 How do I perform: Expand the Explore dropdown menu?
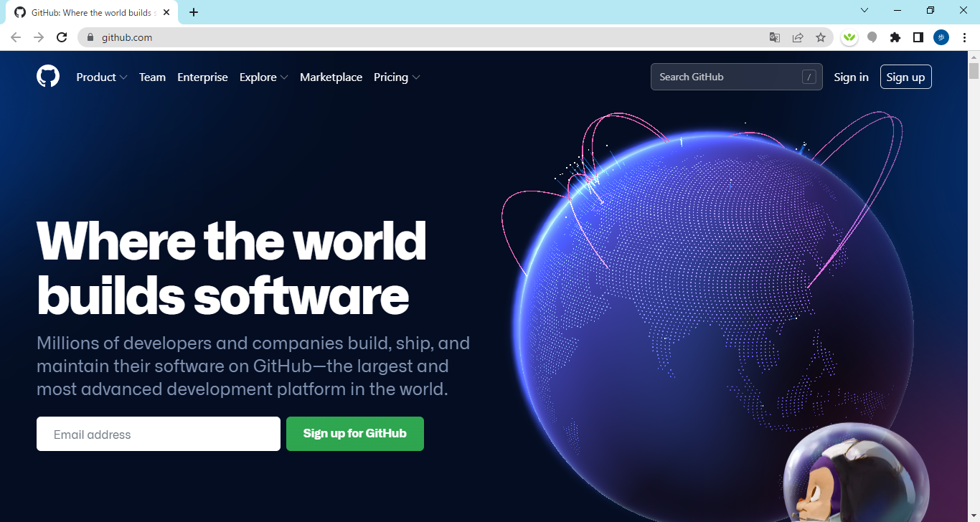pos(263,77)
